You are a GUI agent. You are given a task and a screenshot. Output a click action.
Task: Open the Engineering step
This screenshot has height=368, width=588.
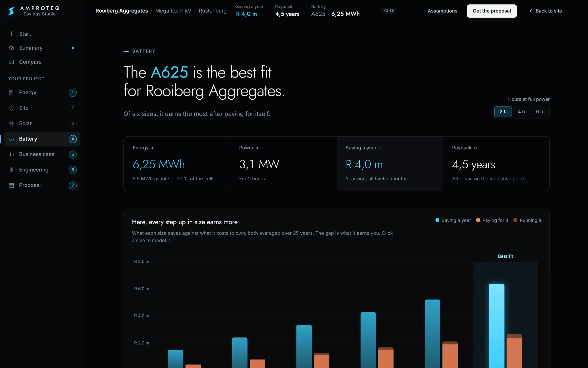click(42, 170)
